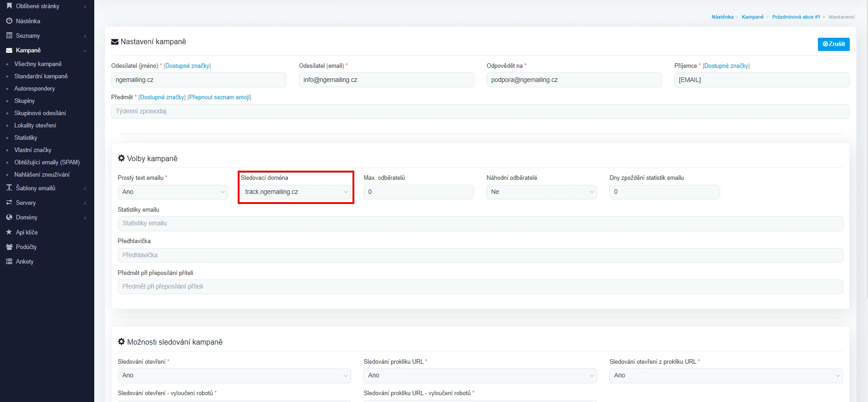Open the Náhodní odběratelé dropdown

click(x=541, y=192)
